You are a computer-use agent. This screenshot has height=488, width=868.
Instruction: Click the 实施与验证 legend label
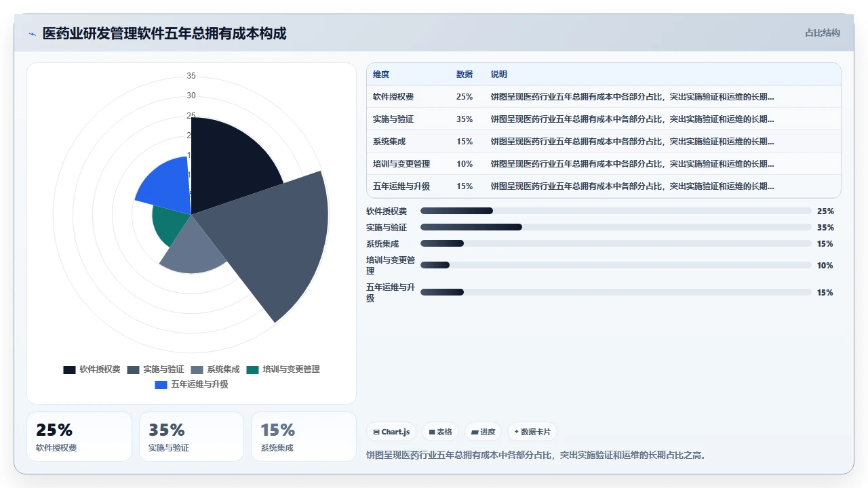coord(163,369)
